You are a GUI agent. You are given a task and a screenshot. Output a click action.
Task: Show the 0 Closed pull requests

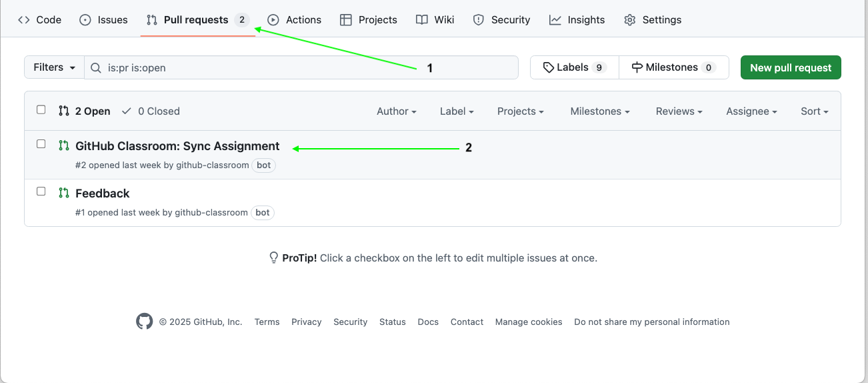pos(151,111)
